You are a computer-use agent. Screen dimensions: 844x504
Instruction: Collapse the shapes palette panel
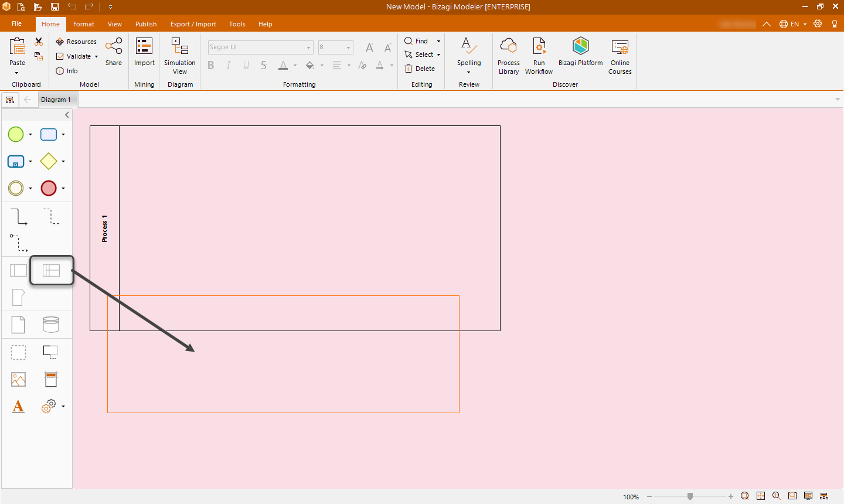coord(67,115)
